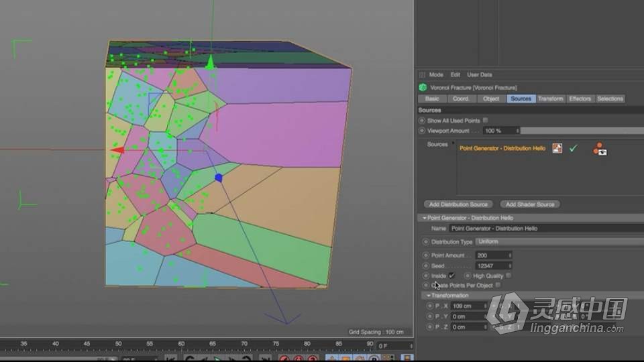Screen dimensions: 644x362
Task: Click the Attribute Manager grip icon beside Mode
Action: coord(422,75)
